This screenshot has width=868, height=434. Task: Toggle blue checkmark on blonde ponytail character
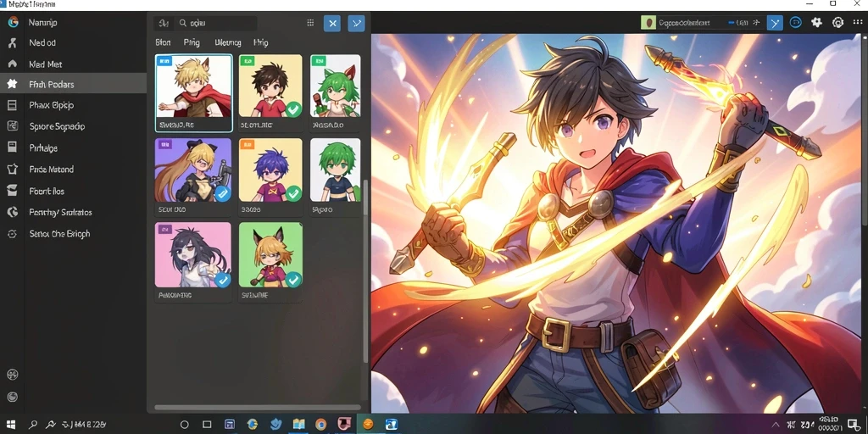(x=223, y=193)
